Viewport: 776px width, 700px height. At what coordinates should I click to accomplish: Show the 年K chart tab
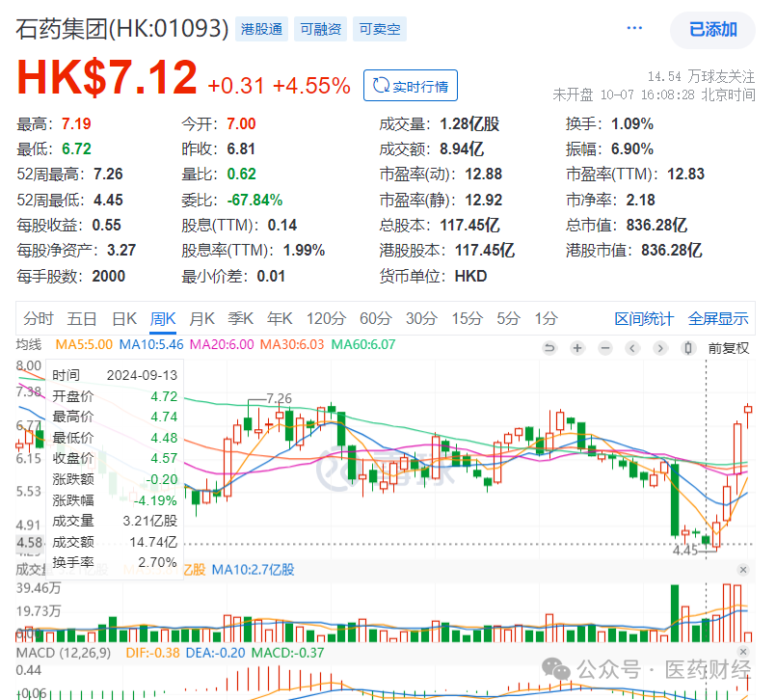pyautogui.click(x=280, y=318)
